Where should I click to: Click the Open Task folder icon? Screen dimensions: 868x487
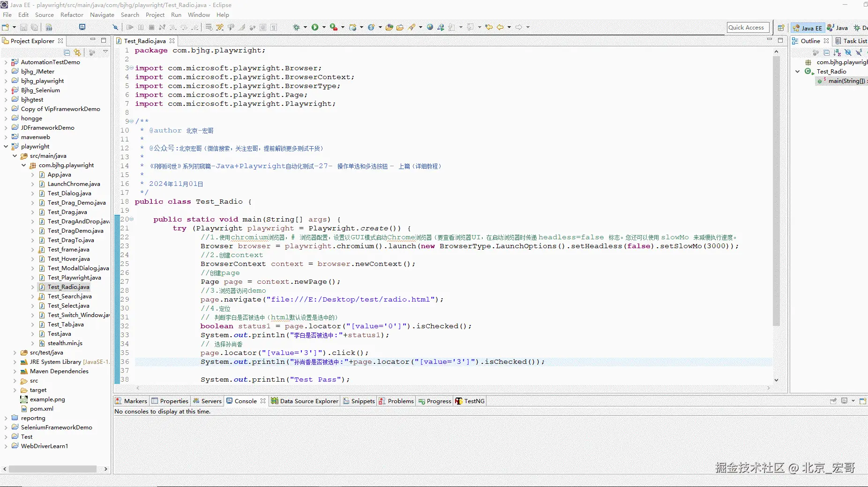pos(400,27)
